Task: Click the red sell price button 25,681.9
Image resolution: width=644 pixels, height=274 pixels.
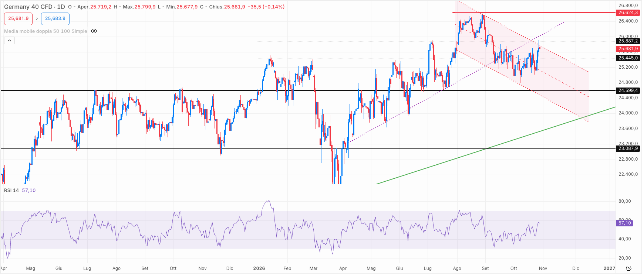Action: tap(18, 18)
